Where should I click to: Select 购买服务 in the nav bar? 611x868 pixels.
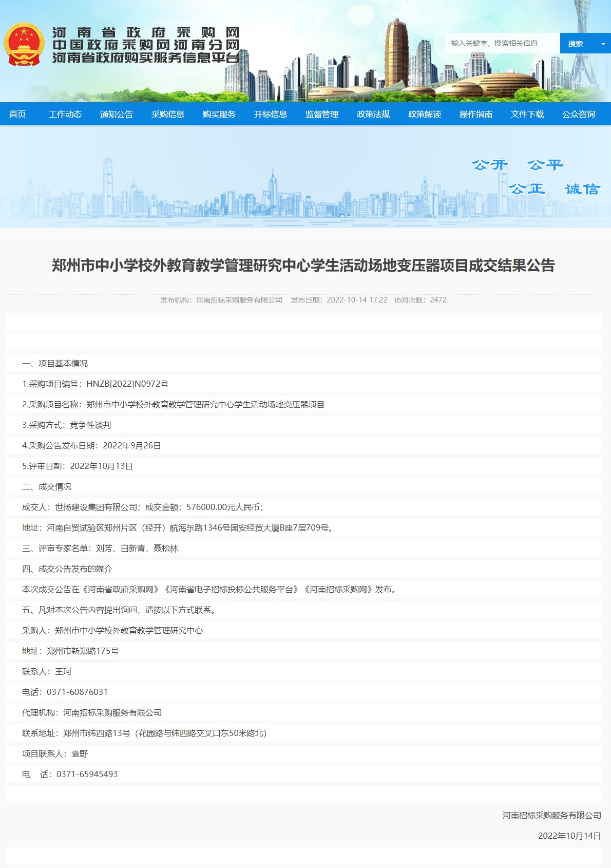pos(219,114)
